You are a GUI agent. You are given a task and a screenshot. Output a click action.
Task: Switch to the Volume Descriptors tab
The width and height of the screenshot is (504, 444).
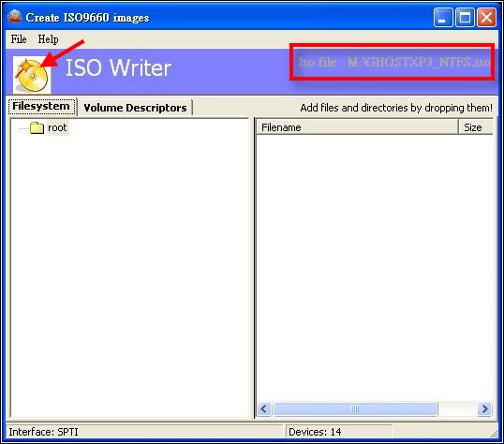click(x=135, y=108)
